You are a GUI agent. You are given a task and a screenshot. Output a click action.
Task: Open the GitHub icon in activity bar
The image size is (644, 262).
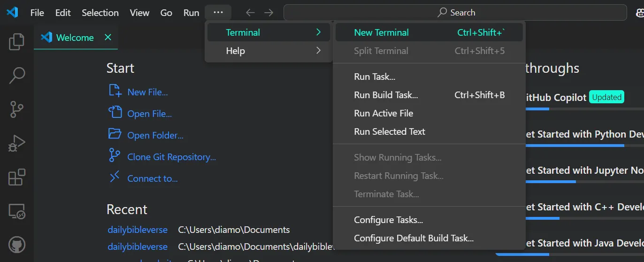coord(17,245)
